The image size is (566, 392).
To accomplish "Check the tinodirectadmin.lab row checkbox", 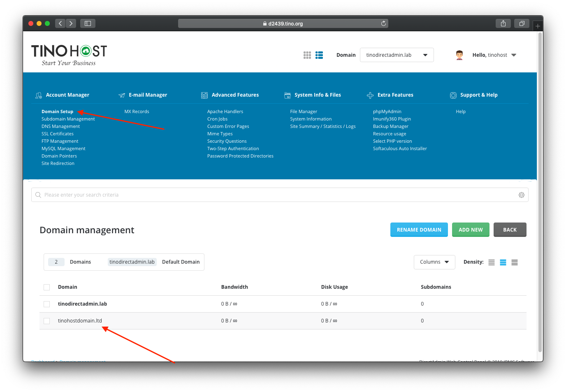I will point(47,304).
